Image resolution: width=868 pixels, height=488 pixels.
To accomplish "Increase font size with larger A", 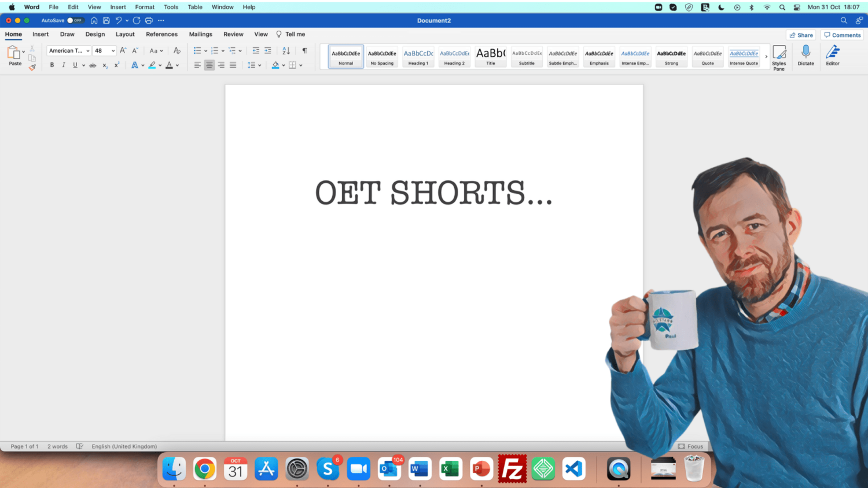I will point(123,51).
